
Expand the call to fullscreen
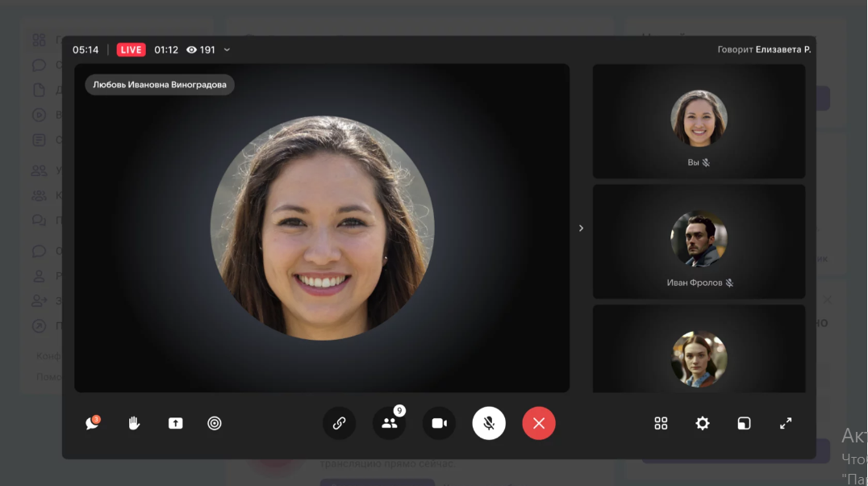click(786, 423)
